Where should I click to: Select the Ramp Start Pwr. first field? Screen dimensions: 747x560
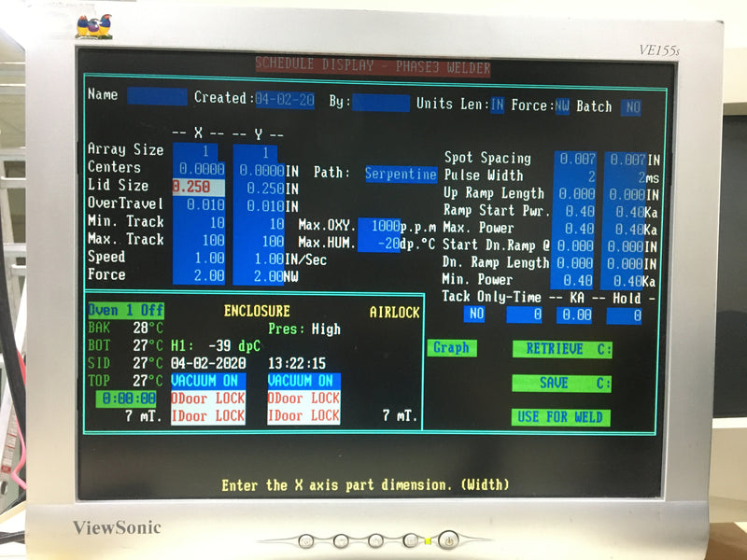point(574,211)
